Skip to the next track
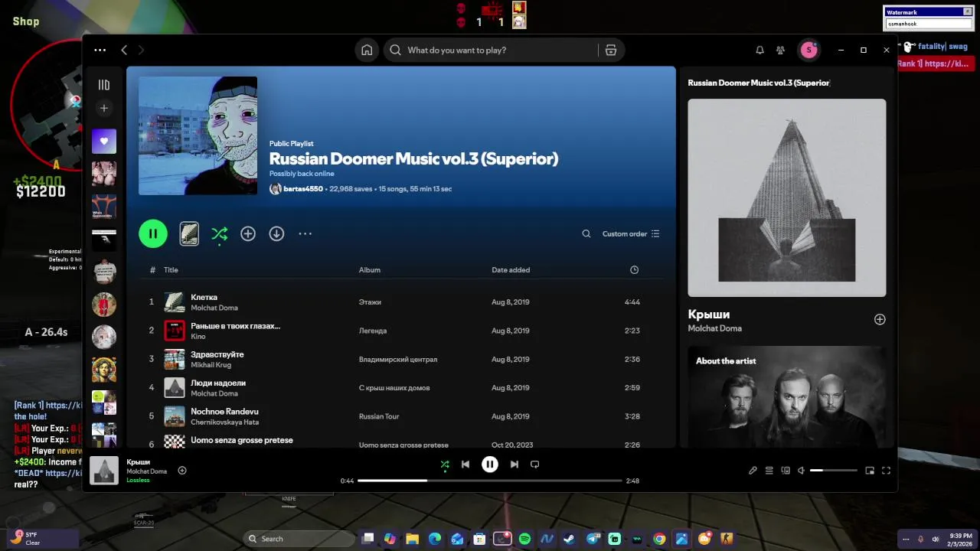This screenshot has height=551, width=980. click(x=514, y=464)
